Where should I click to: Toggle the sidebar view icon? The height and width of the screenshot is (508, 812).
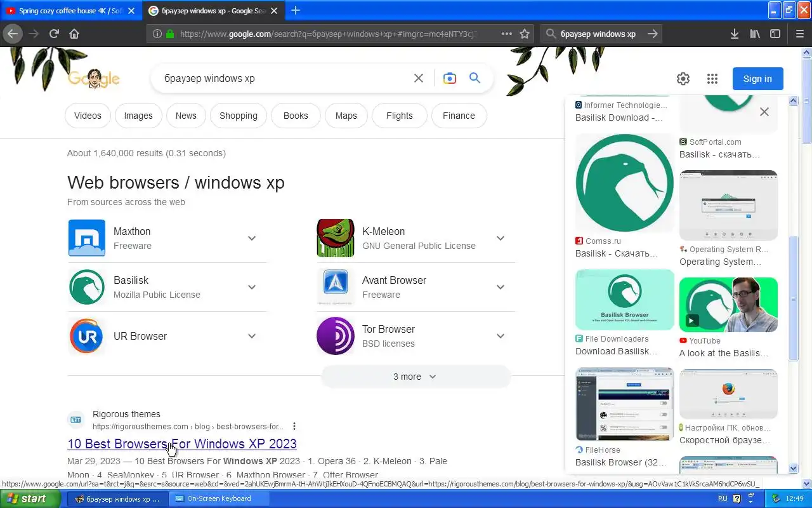(x=775, y=34)
